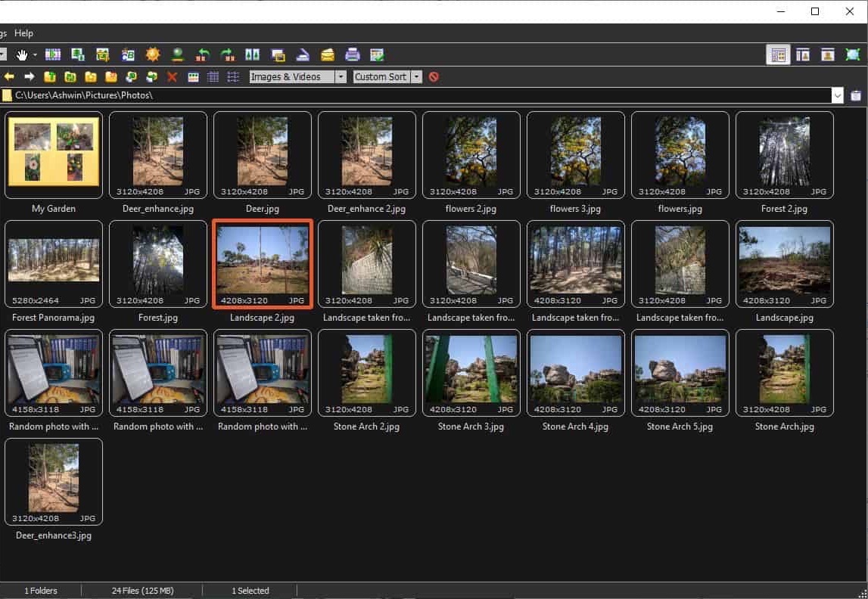Open the Help menu
868x599 pixels.
[x=23, y=33]
